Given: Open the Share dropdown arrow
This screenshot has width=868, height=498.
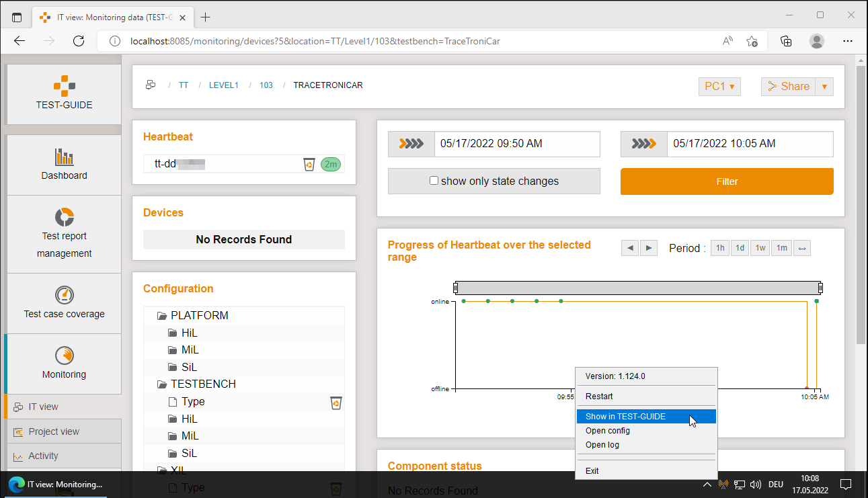Looking at the screenshot, I should [824, 87].
